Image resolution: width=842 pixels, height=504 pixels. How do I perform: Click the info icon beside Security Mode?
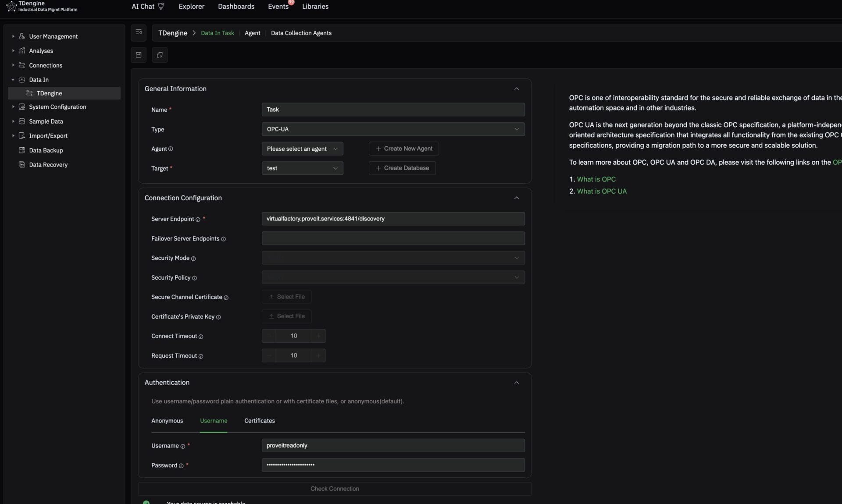(x=193, y=259)
